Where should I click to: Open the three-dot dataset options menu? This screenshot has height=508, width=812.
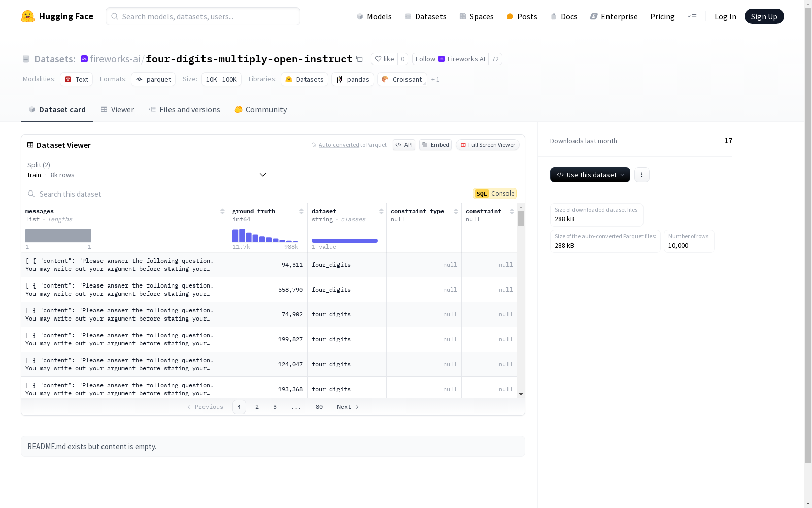(x=642, y=175)
